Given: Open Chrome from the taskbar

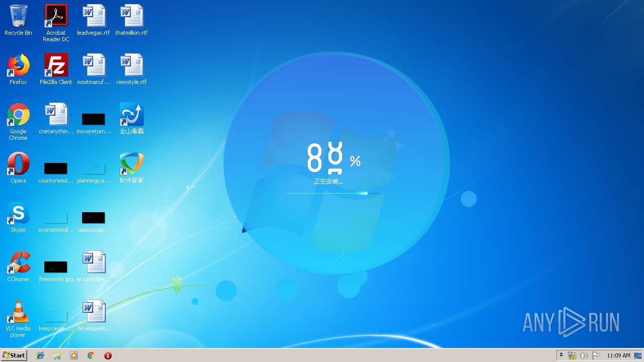Looking at the screenshot, I should (91, 355).
